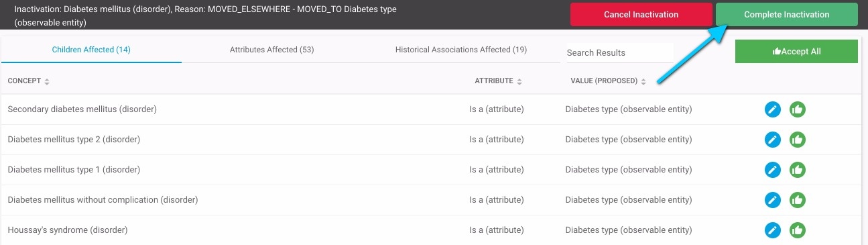The height and width of the screenshot is (245, 868).
Task: Edit the Diabetes mellitus type 2 row
Action: click(x=773, y=140)
